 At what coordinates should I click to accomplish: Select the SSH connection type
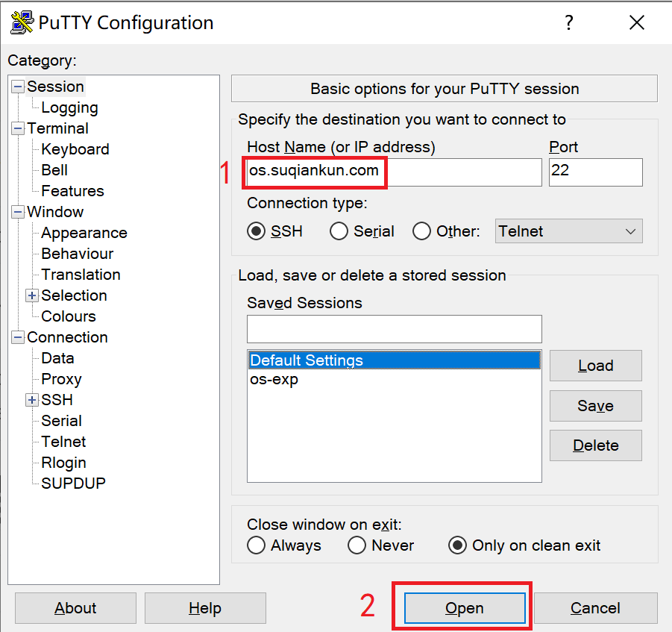click(x=257, y=231)
